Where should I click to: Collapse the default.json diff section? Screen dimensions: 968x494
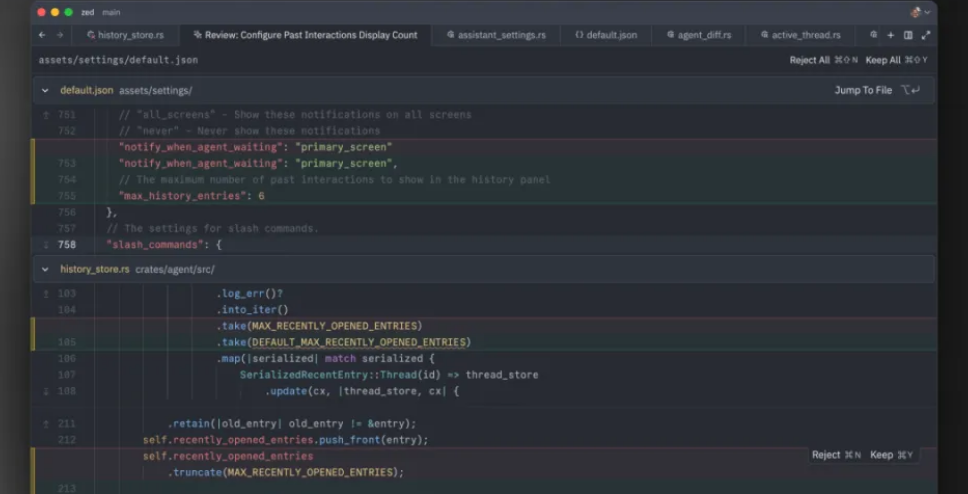click(45, 90)
